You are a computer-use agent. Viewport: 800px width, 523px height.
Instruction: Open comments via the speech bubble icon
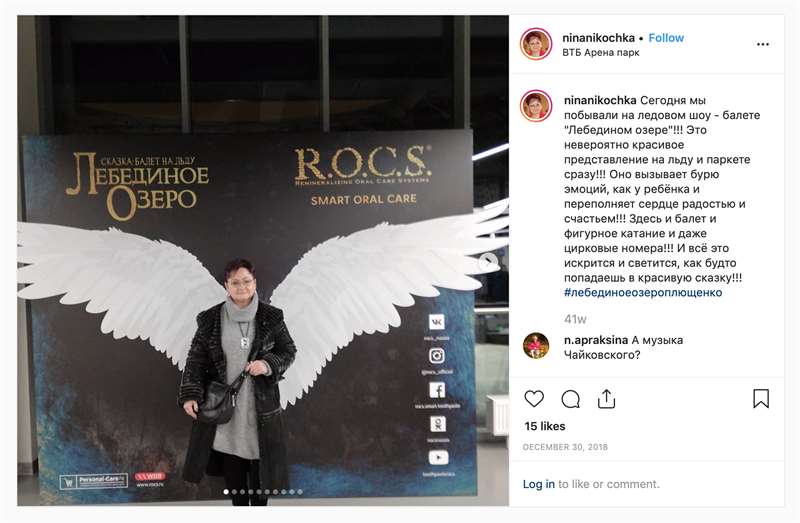pyautogui.click(x=570, y=399)
